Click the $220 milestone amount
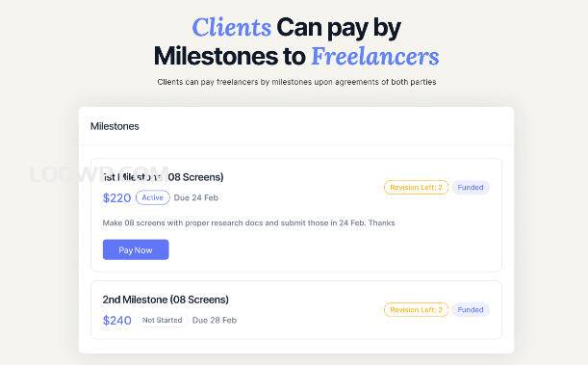Screen dimensions: 588x365 (117, 197)
